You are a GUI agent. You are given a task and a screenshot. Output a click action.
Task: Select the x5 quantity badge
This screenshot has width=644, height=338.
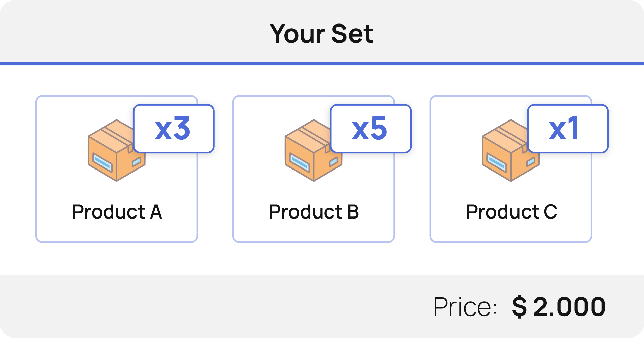(371, 129)
